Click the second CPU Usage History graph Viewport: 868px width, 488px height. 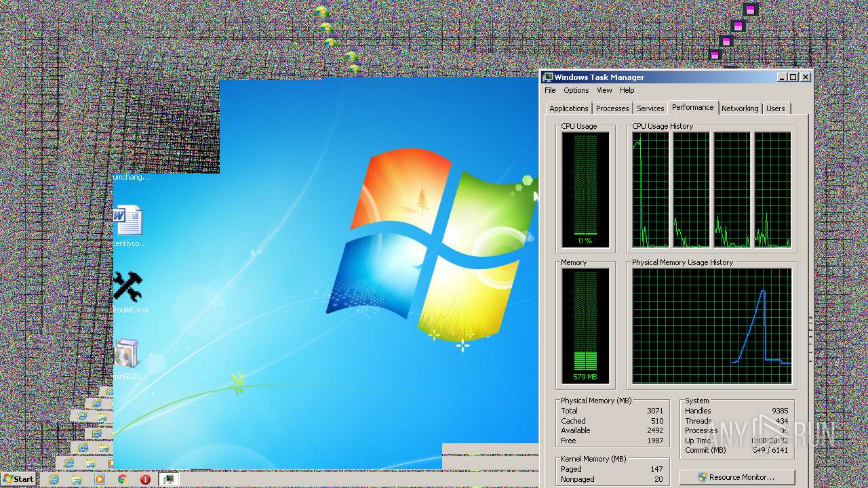tap(691, 190)
